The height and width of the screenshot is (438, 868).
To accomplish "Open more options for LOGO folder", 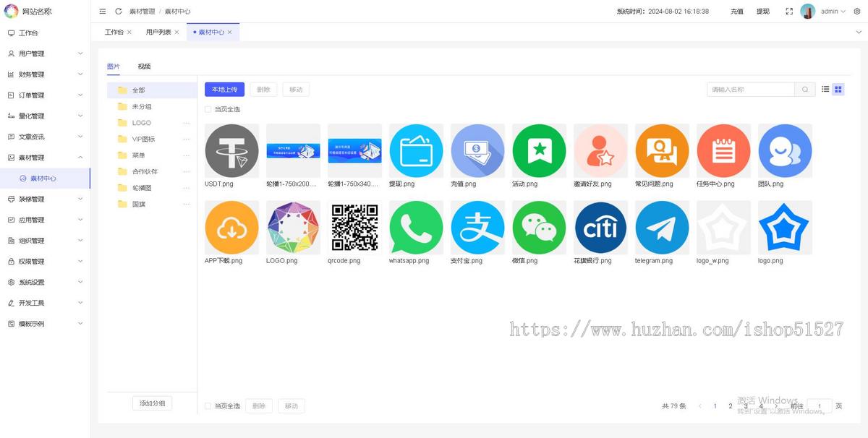I will point(187,123).
